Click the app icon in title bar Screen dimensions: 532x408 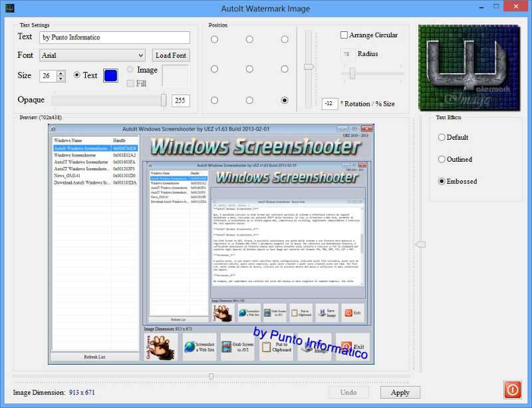(x=9, y=8)
